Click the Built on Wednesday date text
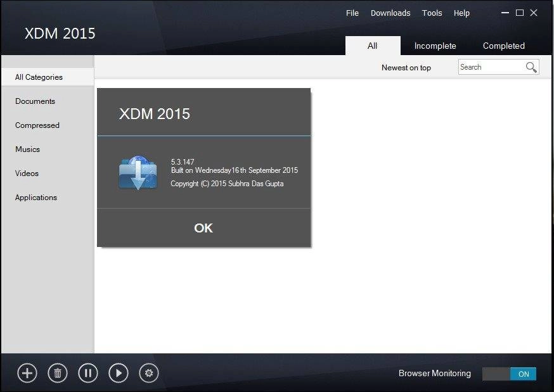Screen dimensions: 554x392 (x=235, y=170)
